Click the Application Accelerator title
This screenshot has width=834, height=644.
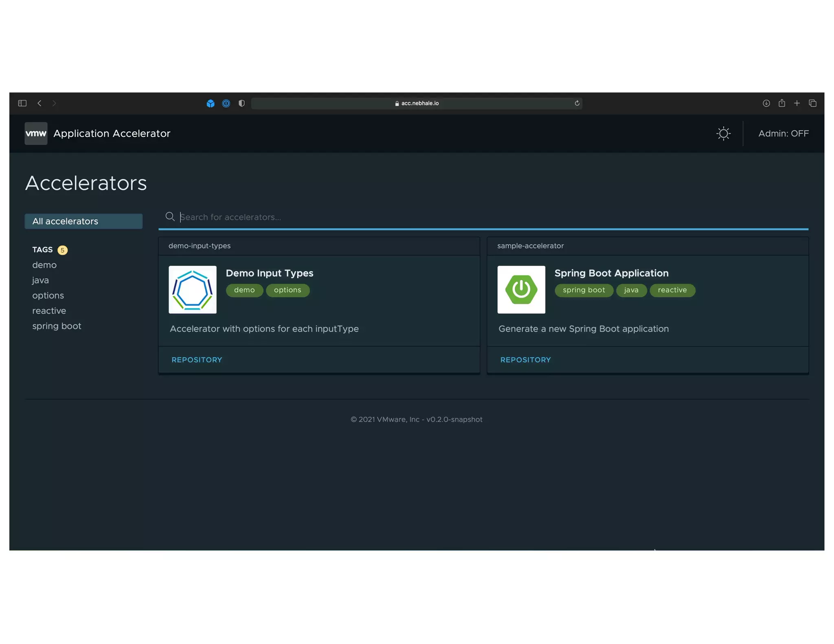point(112,134)
